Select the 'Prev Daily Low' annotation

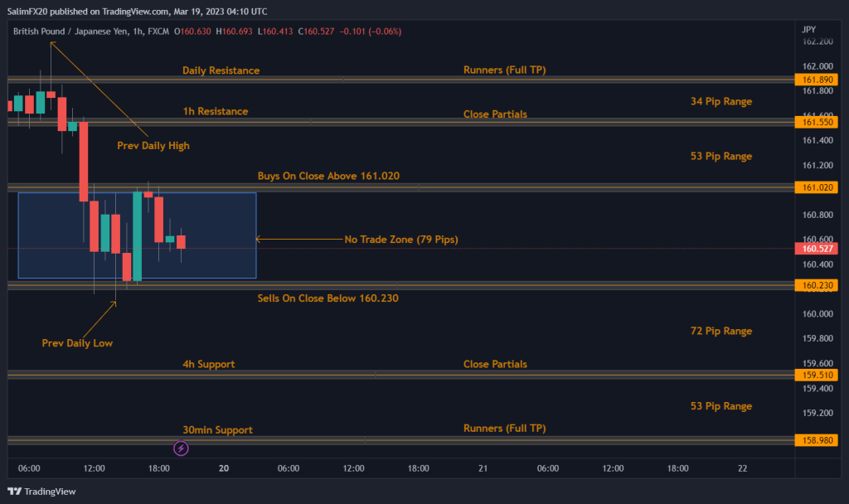click(x=77, y=342)
